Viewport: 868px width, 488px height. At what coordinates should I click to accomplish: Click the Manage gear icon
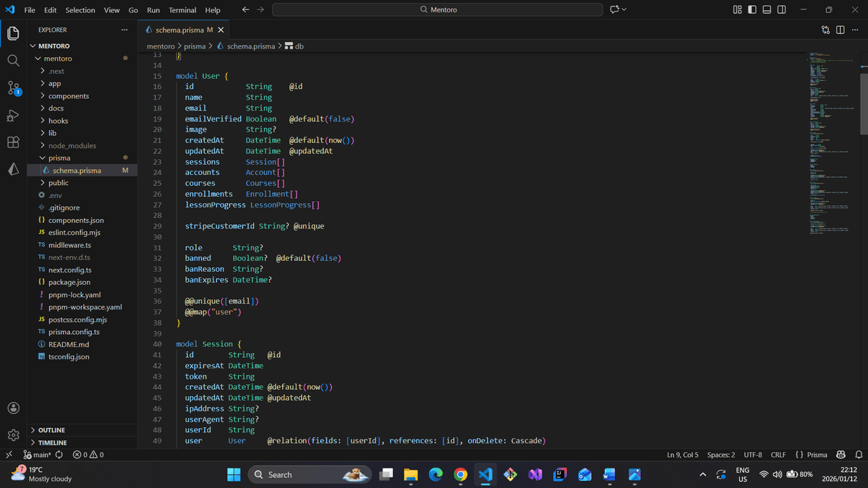[13, 435]
